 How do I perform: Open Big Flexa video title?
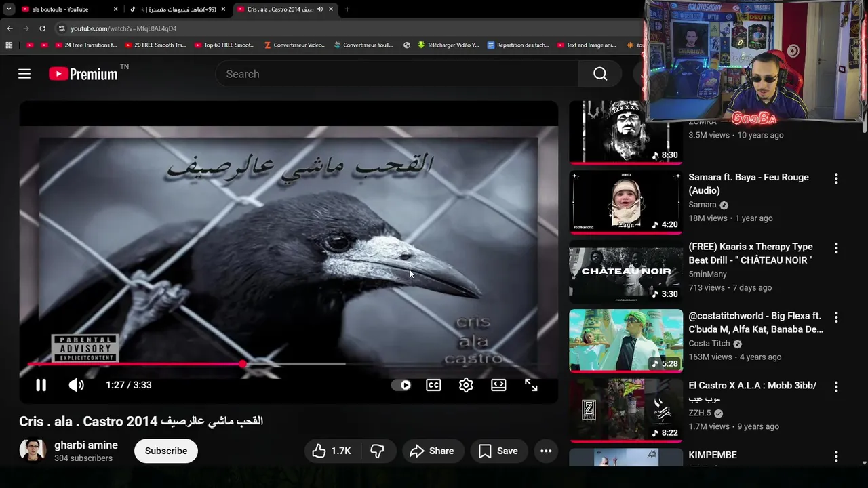(x=755, y=323)
